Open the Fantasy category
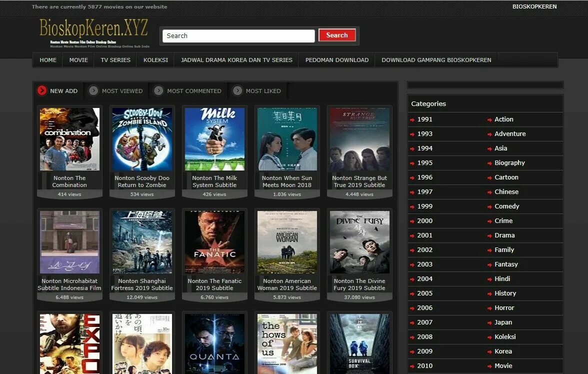Image resolution: width=588 pixels, height=374 pixels. [506, 264]
